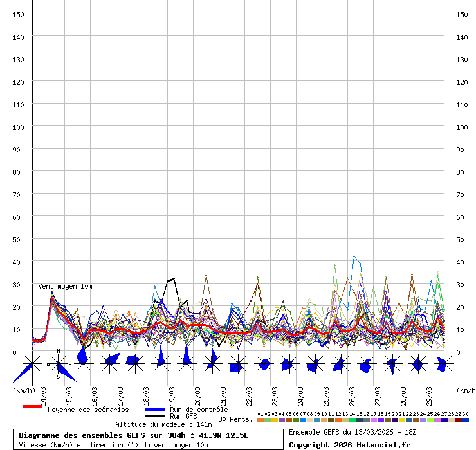This screenshot has width=476, height=450.
Task: Click wind rose between 21/03 and 22/03 labels
Action: coord(237,364)
